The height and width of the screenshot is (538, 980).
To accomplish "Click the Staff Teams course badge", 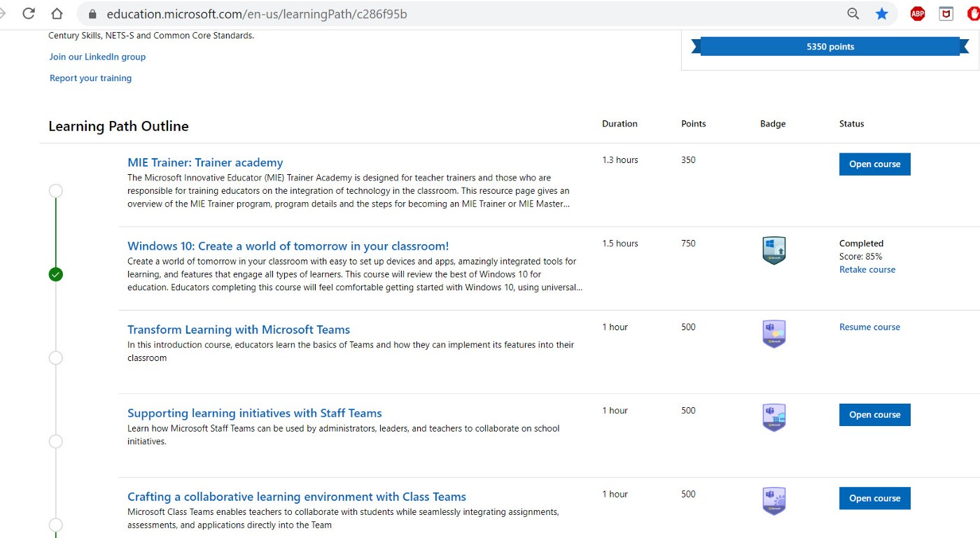I will 773,417.
